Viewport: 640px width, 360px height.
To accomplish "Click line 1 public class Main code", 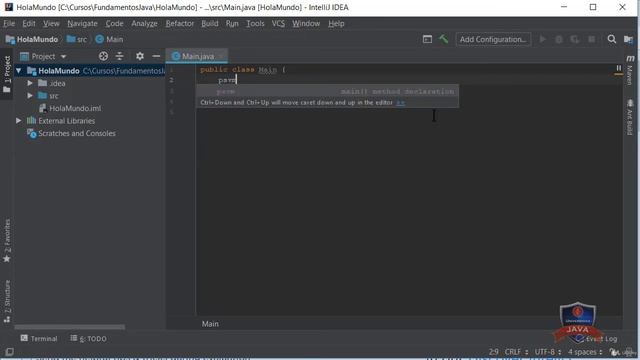I will click(243, 70).
